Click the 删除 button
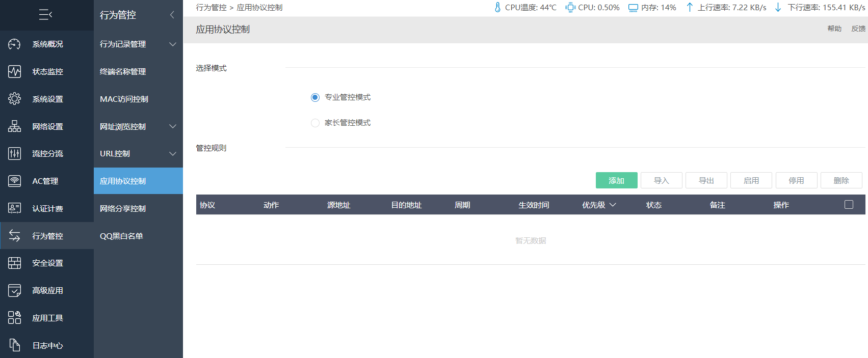Image resolution: width=868 pixels, height=358 pixels. [841, 180]
